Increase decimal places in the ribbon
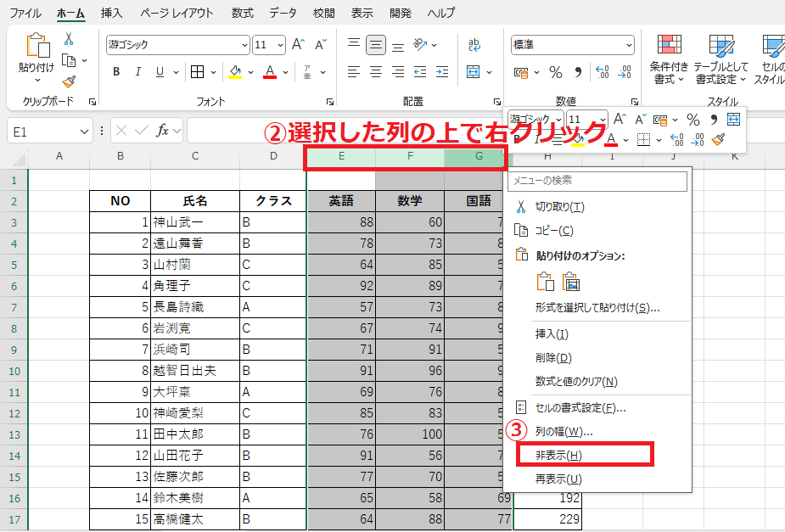Image resolution: width=785 pixels, height=532 pixels. [x=603, y=73]
